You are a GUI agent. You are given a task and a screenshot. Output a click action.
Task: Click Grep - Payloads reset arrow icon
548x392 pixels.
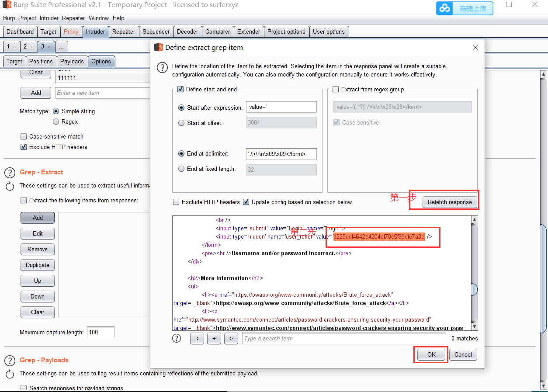pyautogui.click(x=10, y=374)
